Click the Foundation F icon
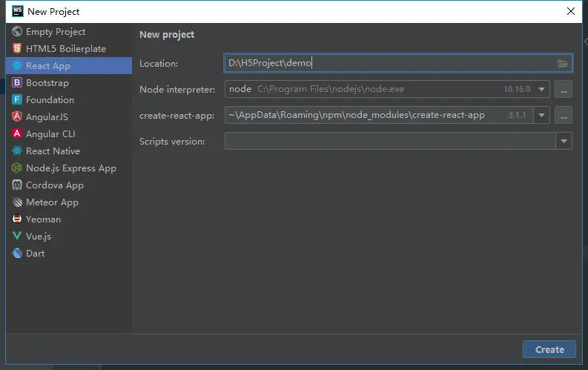The width and height of the screenshot is (588, 370). coord(17,99)
